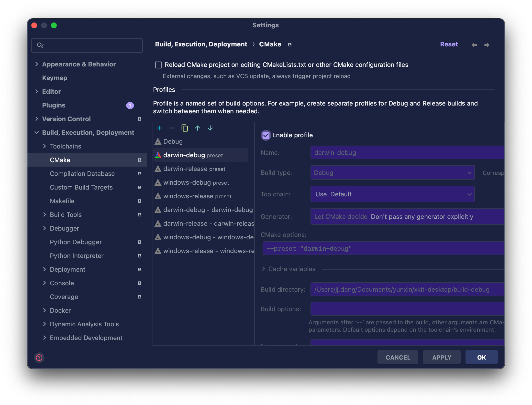The width and height of the screenshot is (532, 405).
Task: Click project icon beside Python Interpreter
Action: click(140, 256)
